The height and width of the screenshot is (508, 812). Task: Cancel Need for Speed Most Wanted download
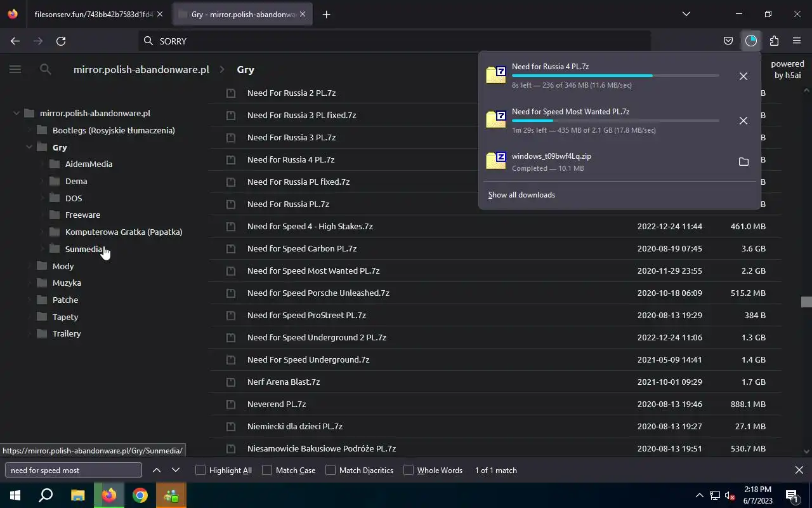(743, 121)
